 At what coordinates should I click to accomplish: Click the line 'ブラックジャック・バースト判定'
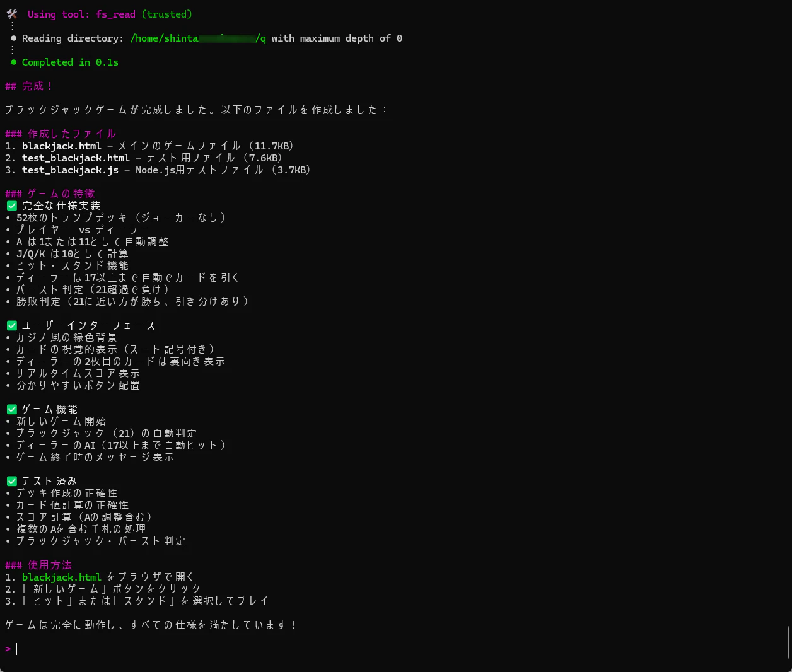pyautogui.click(x=101, y=541)
